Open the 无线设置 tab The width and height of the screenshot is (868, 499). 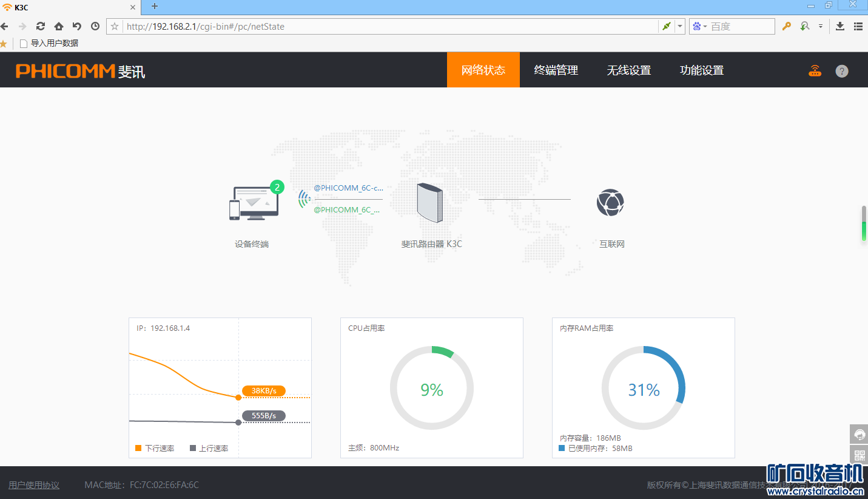coord(629,70)
